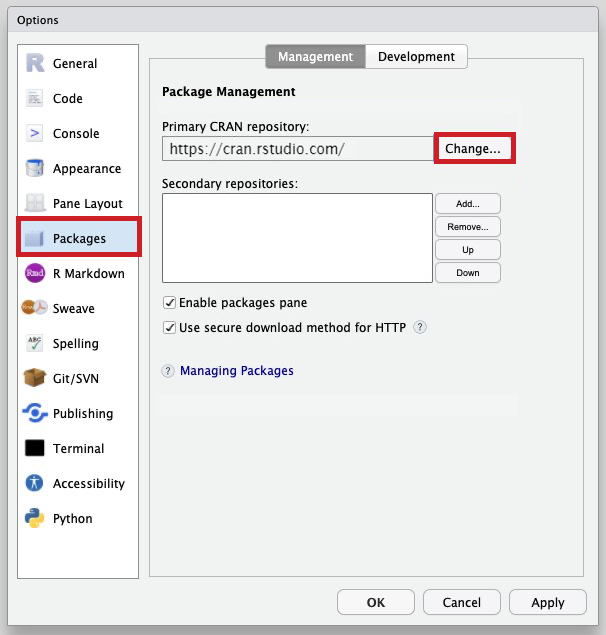Open the Python settings icon

(35, 518)
